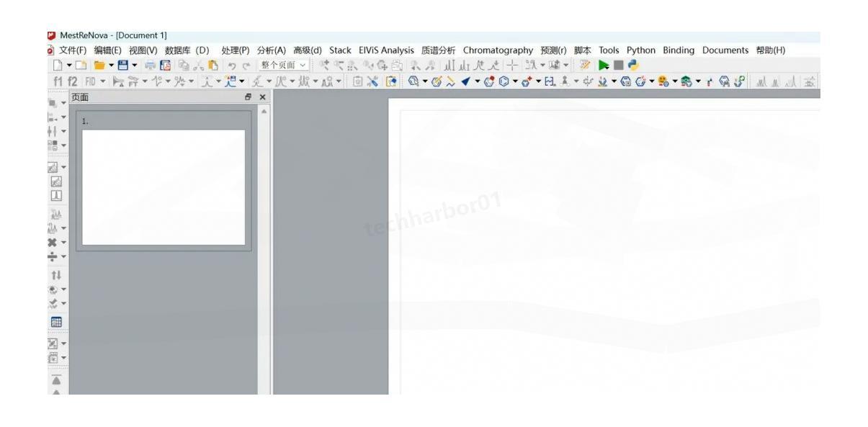Click the f1 toolbar icon
Image resolution: width=868 pixels, height=427 pixels.
pyautogui.click(x=58, y=82)
